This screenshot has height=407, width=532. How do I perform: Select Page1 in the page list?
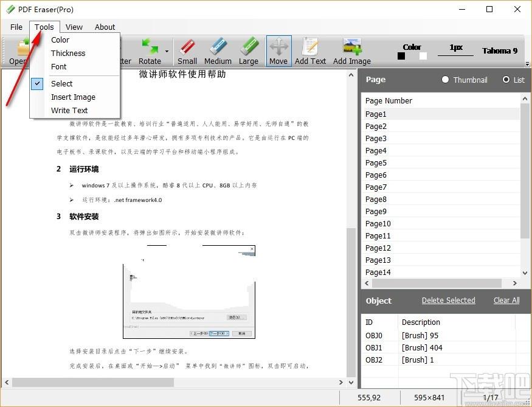pos(441,114)
